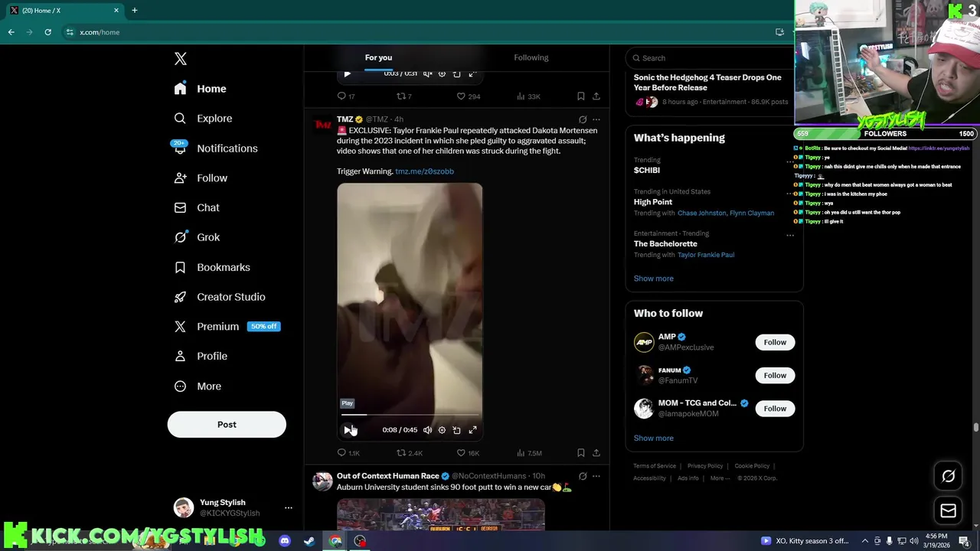
Task: Switch to the For you tab
Action: point(378,57)
